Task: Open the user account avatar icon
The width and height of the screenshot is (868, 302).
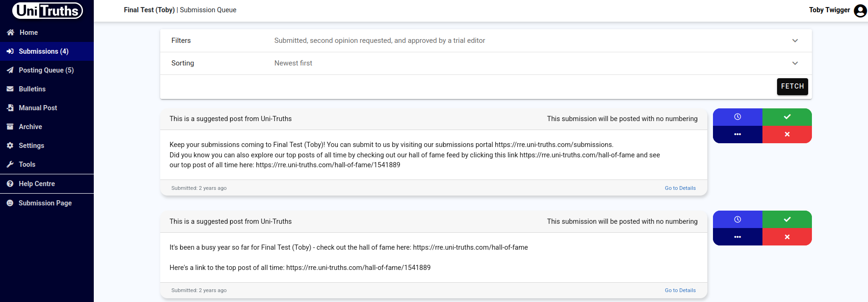Action: [x=860, y=10]
